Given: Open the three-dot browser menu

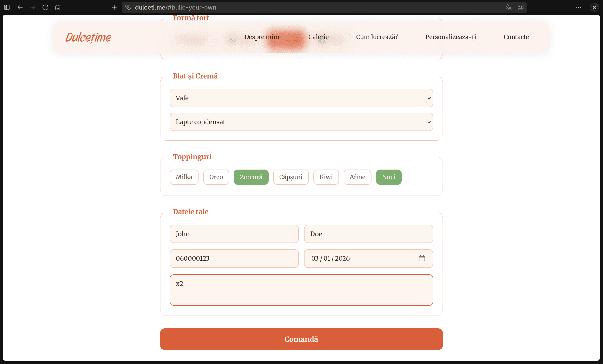Looking at the screenshot, I should click(x=578, y=7).
